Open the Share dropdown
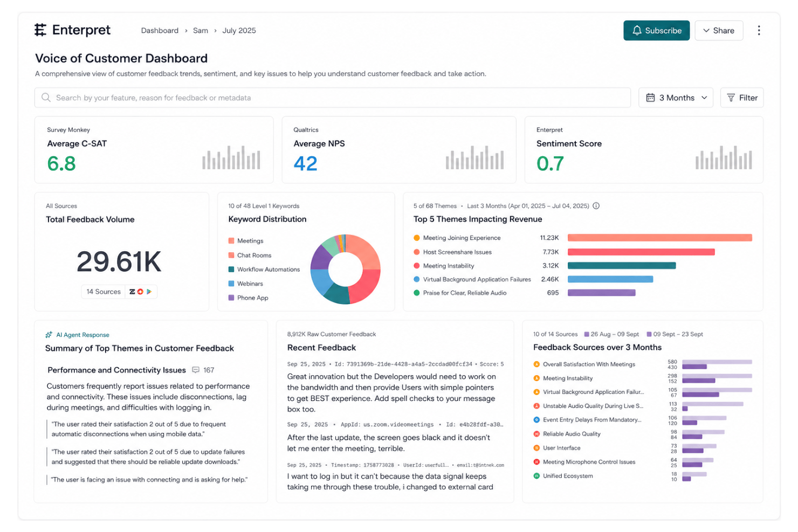 click(719, 31)
